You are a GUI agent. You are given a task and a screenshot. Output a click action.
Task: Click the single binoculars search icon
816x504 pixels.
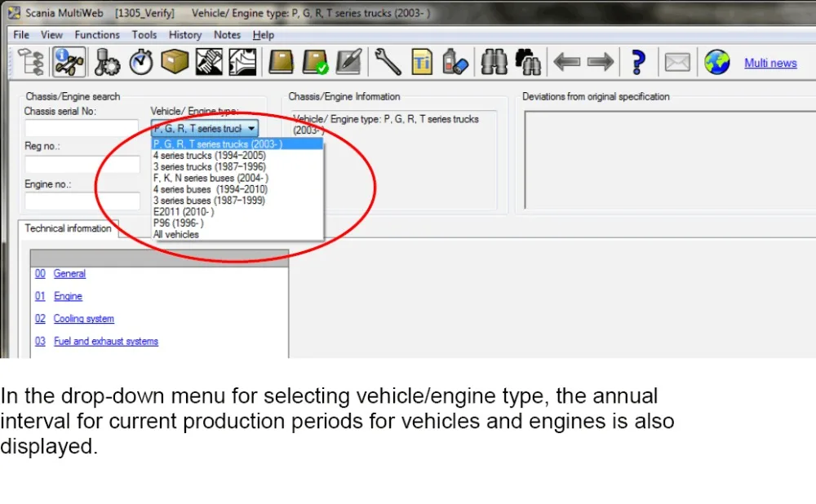tap(494, 63)
